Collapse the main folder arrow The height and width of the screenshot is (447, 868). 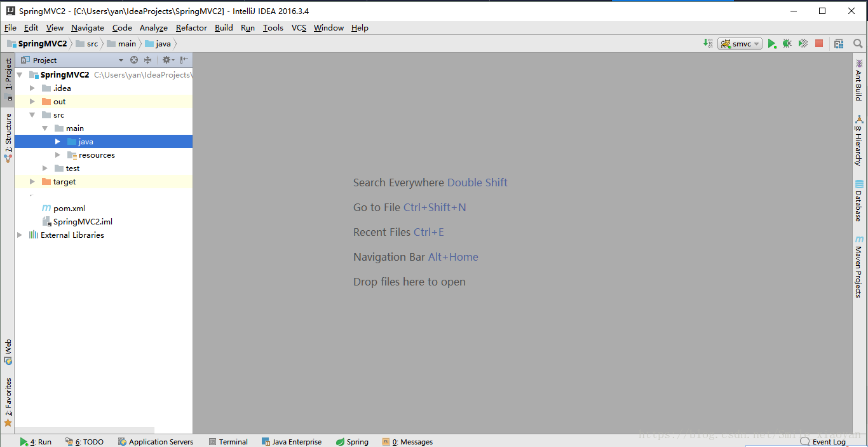[x=45, y=128]
